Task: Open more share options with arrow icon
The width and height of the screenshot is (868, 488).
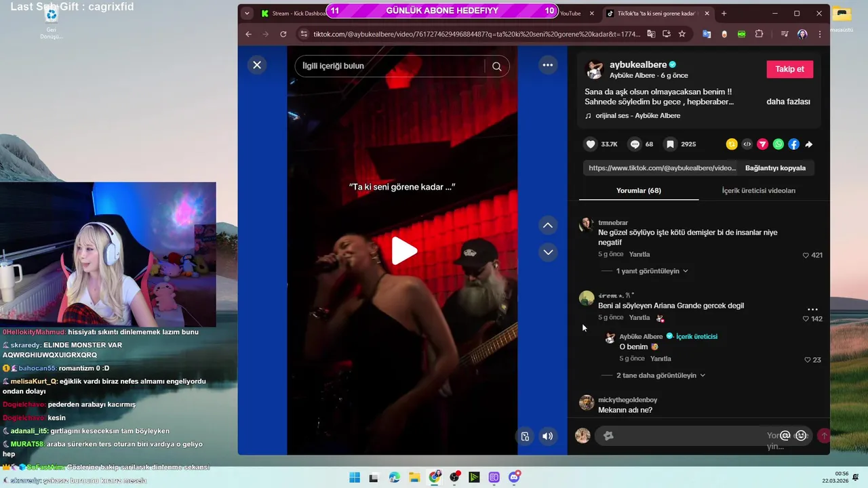Action: 809,144
